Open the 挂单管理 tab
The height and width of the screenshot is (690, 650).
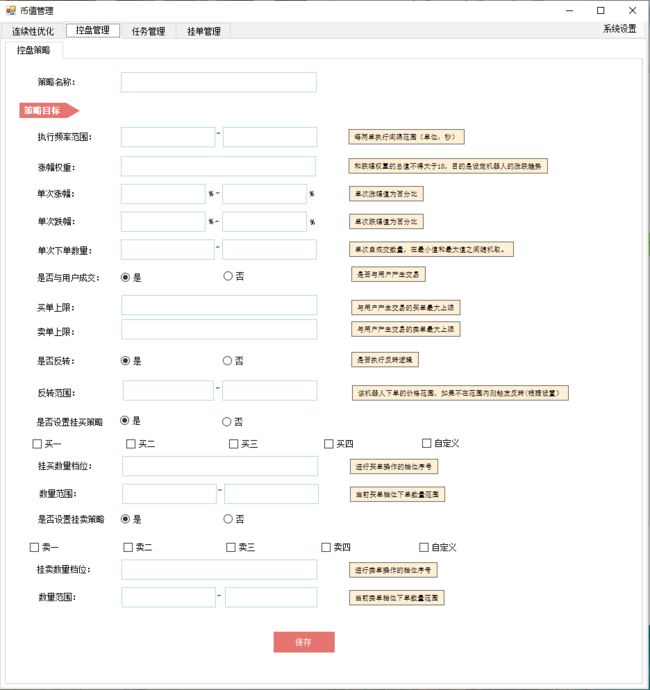coord(203,31)
